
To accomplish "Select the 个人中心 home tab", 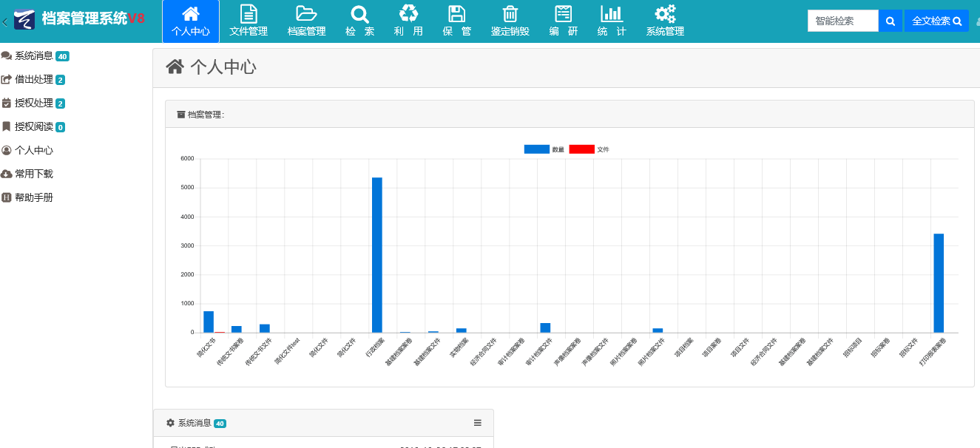I will coord(191,21).
